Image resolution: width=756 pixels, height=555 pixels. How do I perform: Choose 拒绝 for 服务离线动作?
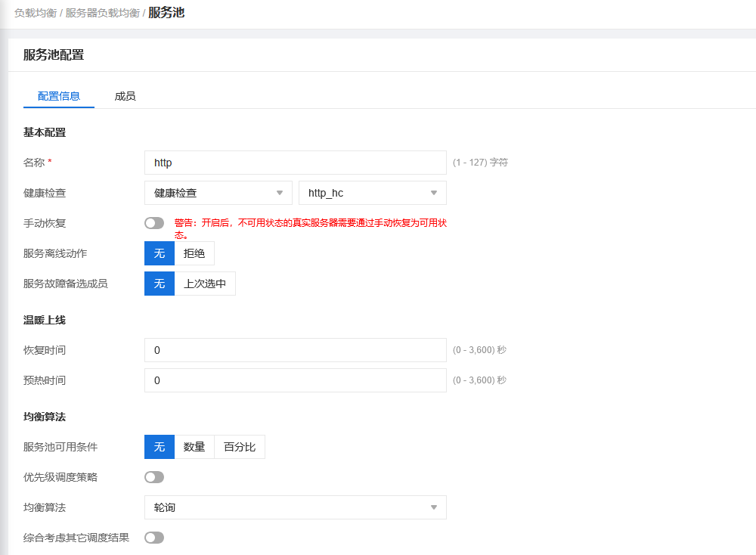[x=194, y=253]
